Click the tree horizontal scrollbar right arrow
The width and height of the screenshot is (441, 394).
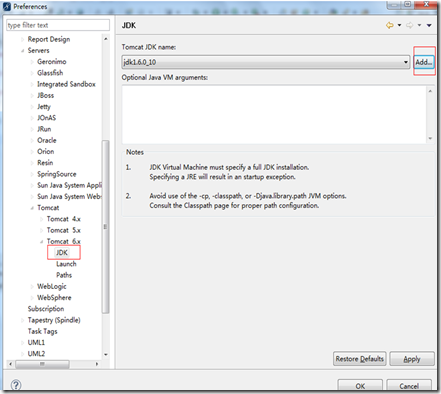tap(97, 364)
